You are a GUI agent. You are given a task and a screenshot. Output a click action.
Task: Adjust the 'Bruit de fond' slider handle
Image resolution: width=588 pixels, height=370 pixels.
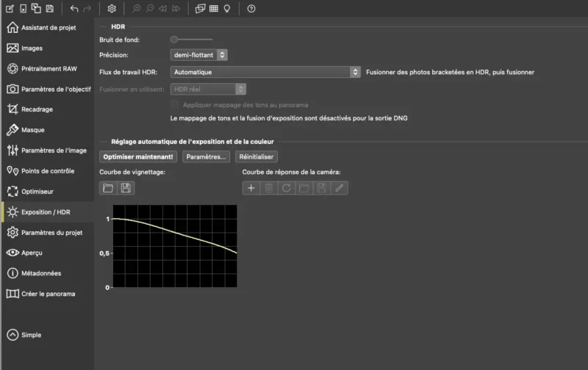174,40
